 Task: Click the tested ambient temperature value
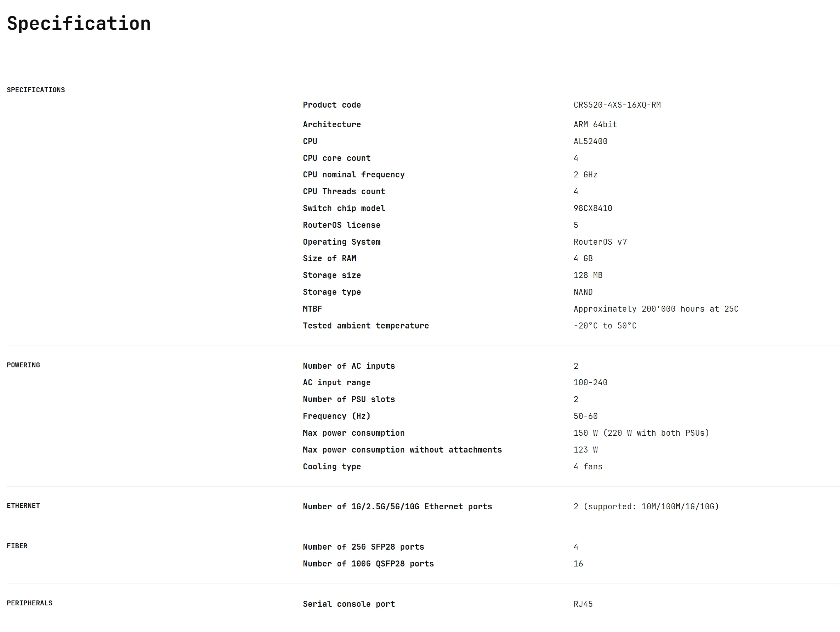click(x=604, y=326)
